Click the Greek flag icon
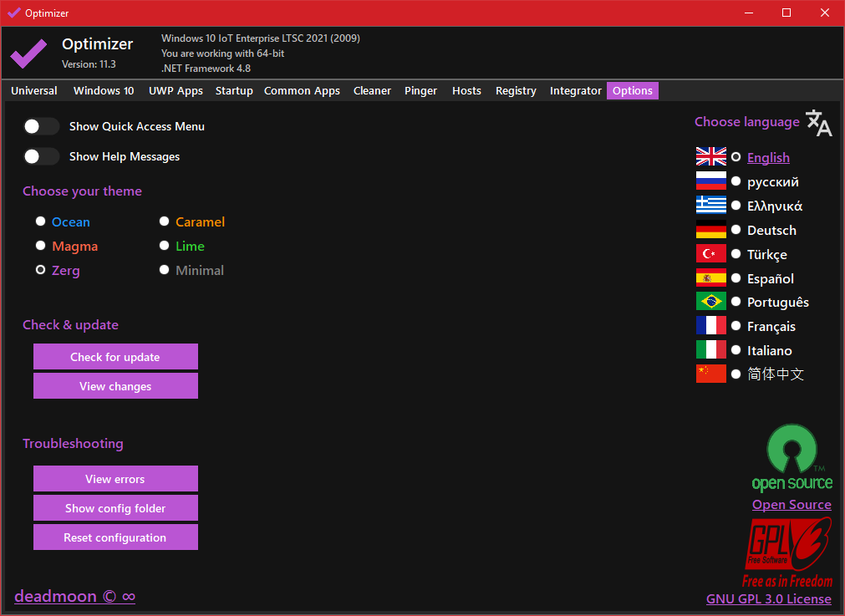The image size is (845, 616). 710,205
